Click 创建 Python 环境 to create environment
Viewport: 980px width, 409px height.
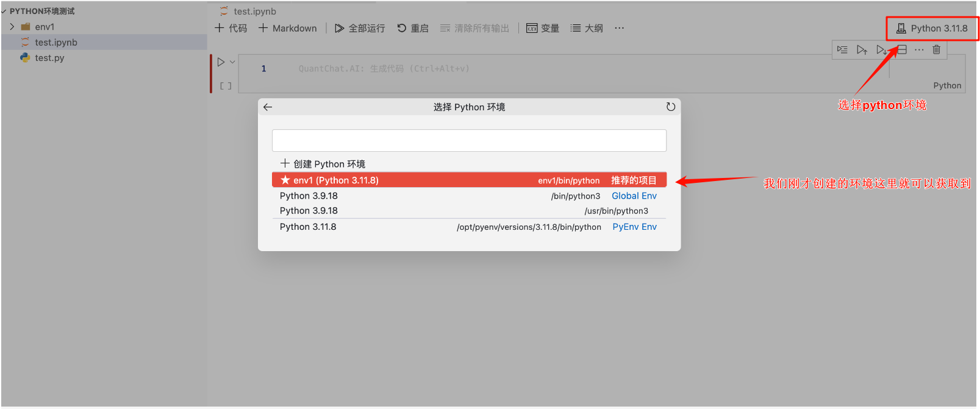[x=323, y=164]
